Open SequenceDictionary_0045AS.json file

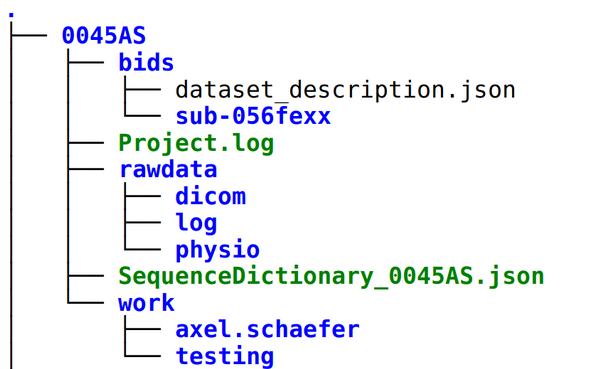pos(331,276)
